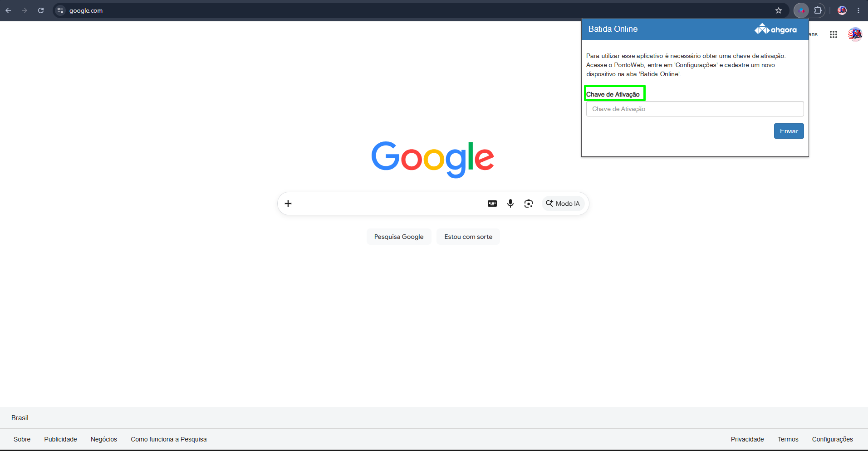Start voice search with the microphone
Viewport: 868px width, 451px height.
(510, 204)
